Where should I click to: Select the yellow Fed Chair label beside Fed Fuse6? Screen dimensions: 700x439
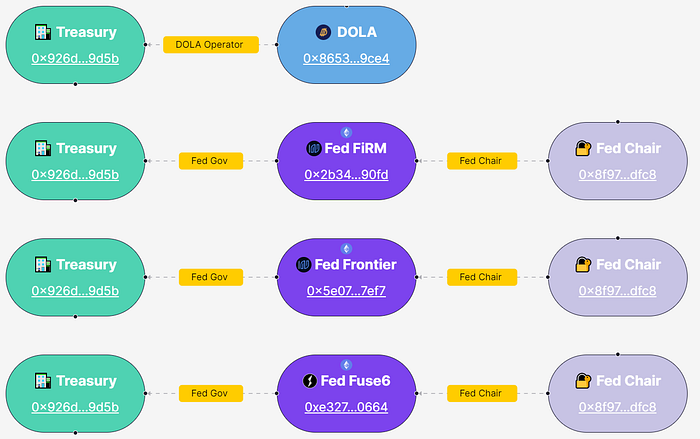coord(482,393)
